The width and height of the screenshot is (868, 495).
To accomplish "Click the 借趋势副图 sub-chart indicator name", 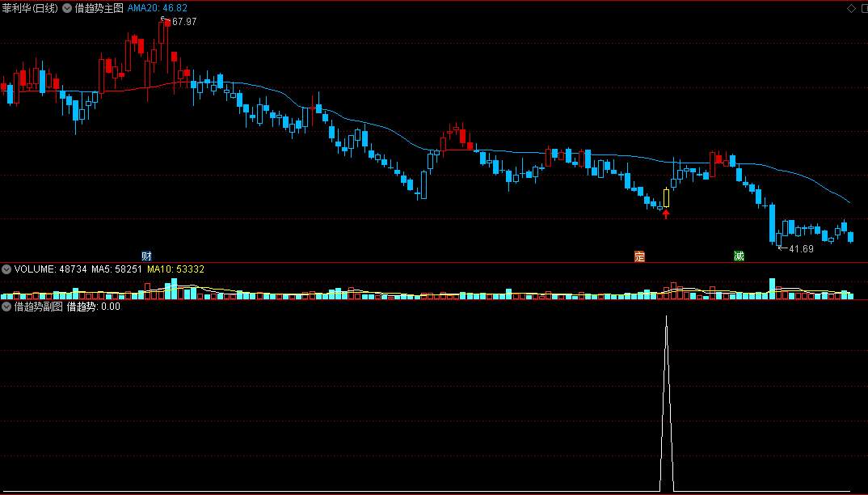I will tap(38, 307).
